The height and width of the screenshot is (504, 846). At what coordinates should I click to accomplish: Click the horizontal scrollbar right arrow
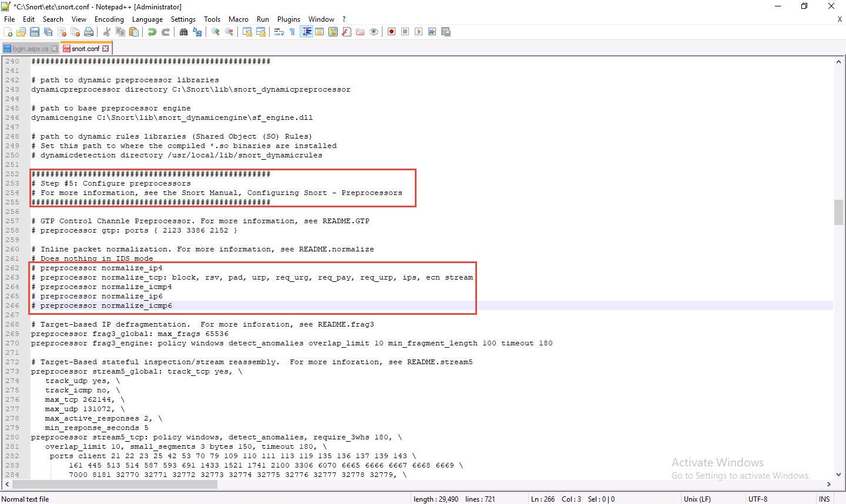click(x=829, y=485)
